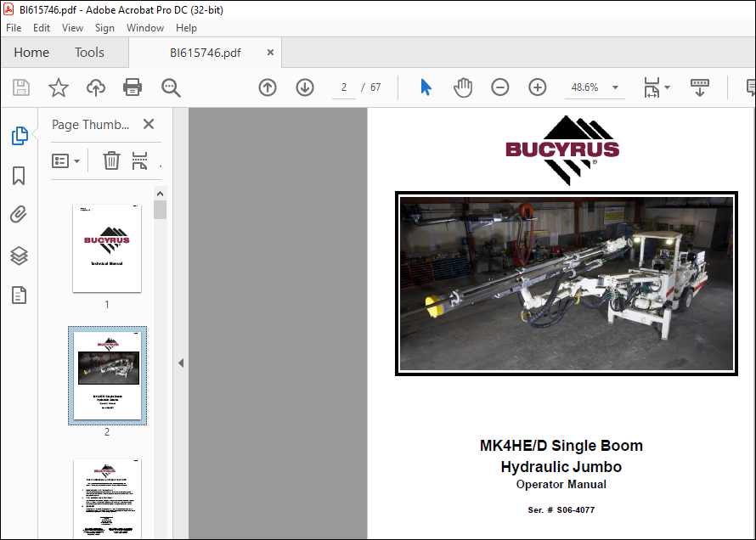Click the 'Operator Manual' text
756x540 pixels.
pyautogui.click(x=561, y=484)
